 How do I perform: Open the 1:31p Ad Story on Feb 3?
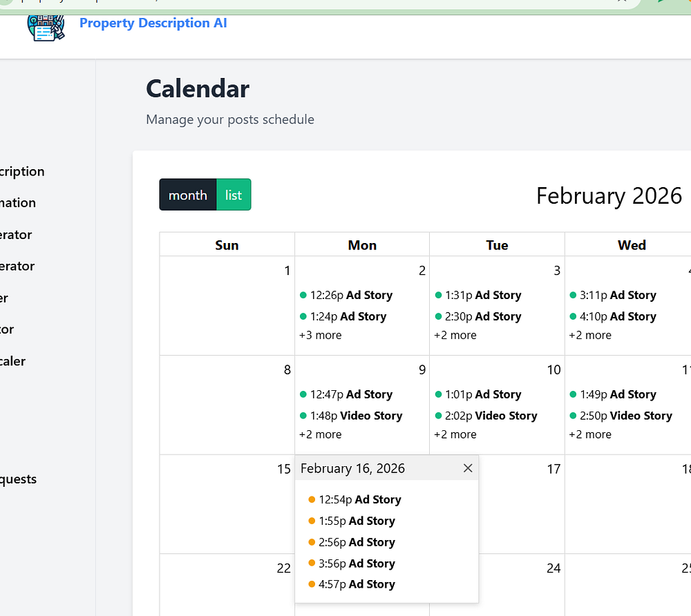tap(477, 295)
